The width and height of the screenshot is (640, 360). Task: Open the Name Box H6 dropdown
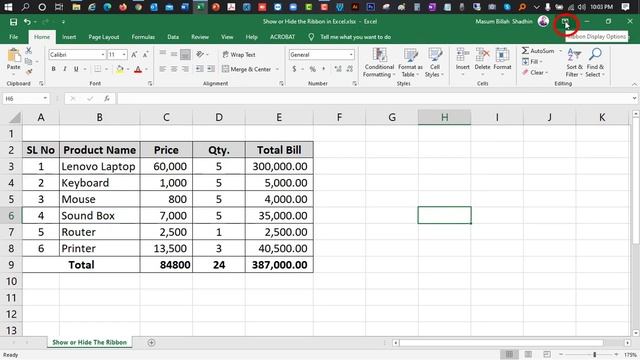[45, 98]
